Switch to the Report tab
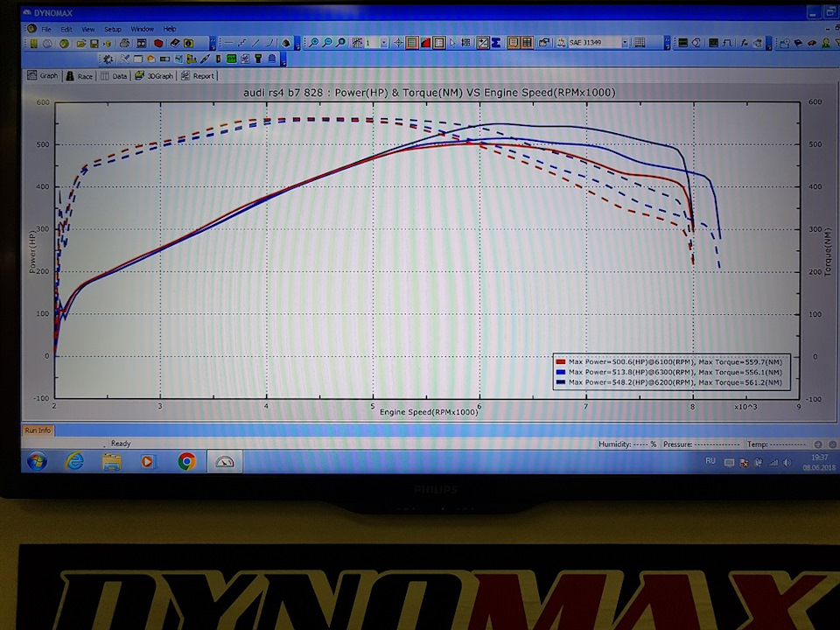Viewport: 840px width, 630px height. (198, 76)
